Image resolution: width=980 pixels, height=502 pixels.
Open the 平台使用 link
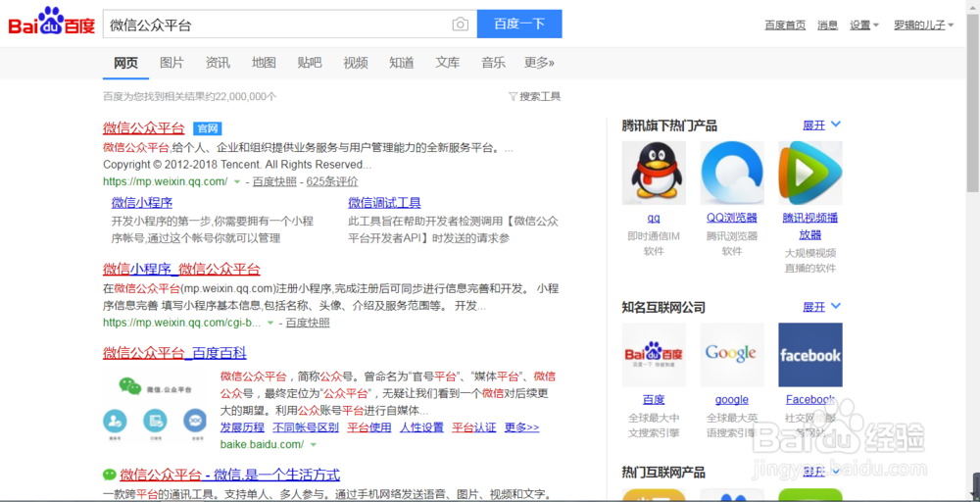pos(369,427)
